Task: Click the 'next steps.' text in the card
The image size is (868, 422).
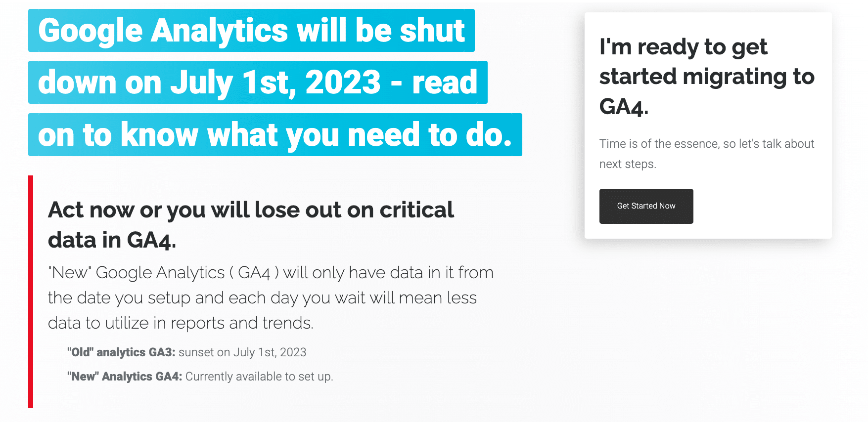Action: tap(628, 164)
